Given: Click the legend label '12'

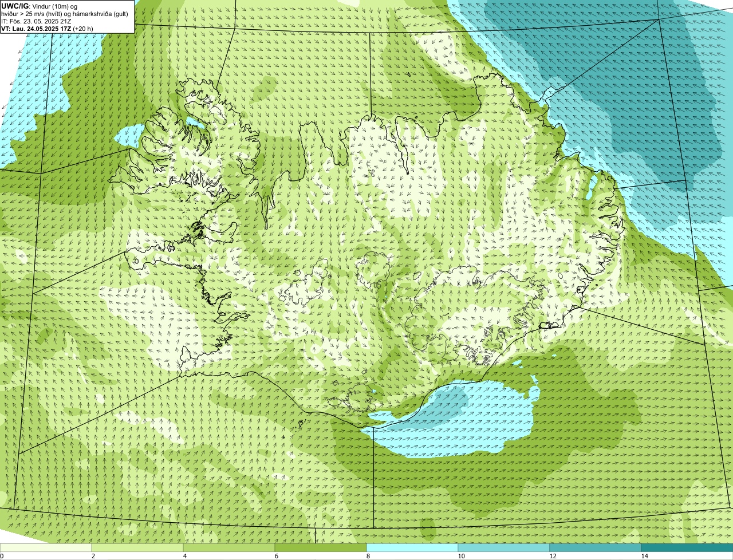Looking at the screenshot, I should 553,556.
